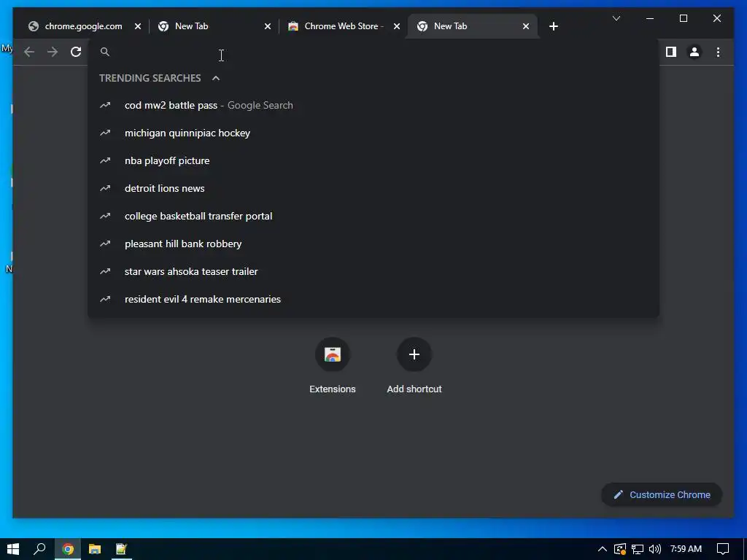Open the Notepad++ taskbar icon
Viewport: 747px width, 560px height.
pyautogui.click(x=122, y=549)
